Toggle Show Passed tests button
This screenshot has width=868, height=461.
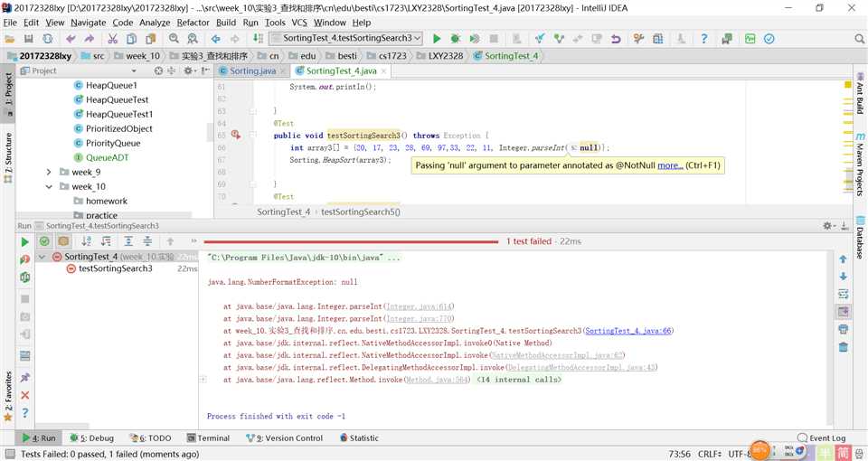pyautogui.click(x=44, y=240)
